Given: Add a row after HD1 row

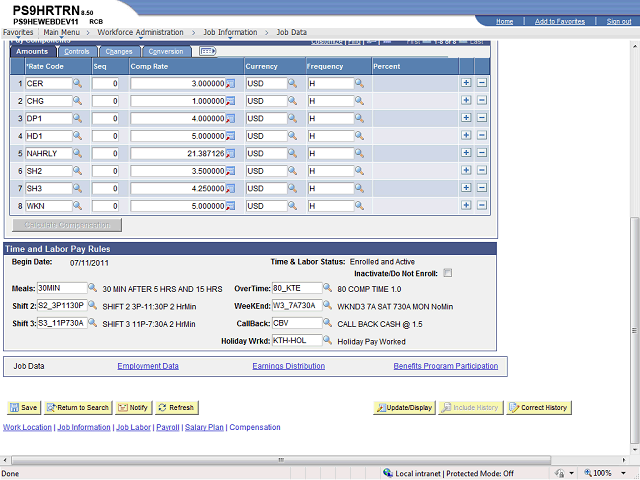Looking at the screenshot, I should pos(466,135).
